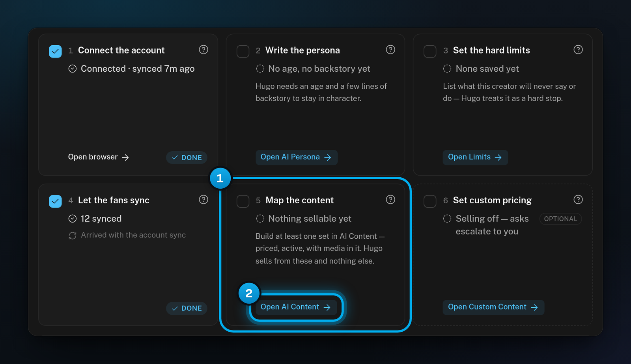Click 'Hugo needs an age' description text

coord(321,92)
